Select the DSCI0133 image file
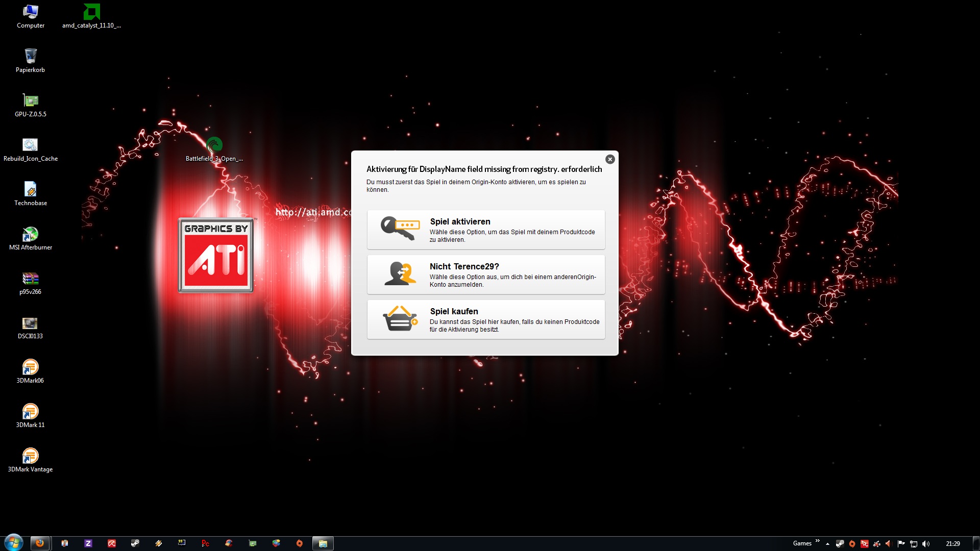This screenshot has width=980, height=551. 30,327
